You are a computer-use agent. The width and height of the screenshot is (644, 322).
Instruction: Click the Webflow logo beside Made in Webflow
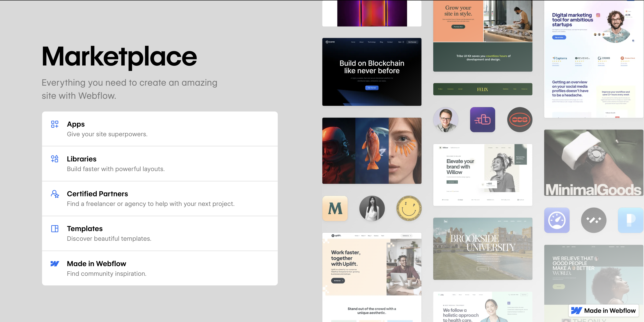click(55, 264)
